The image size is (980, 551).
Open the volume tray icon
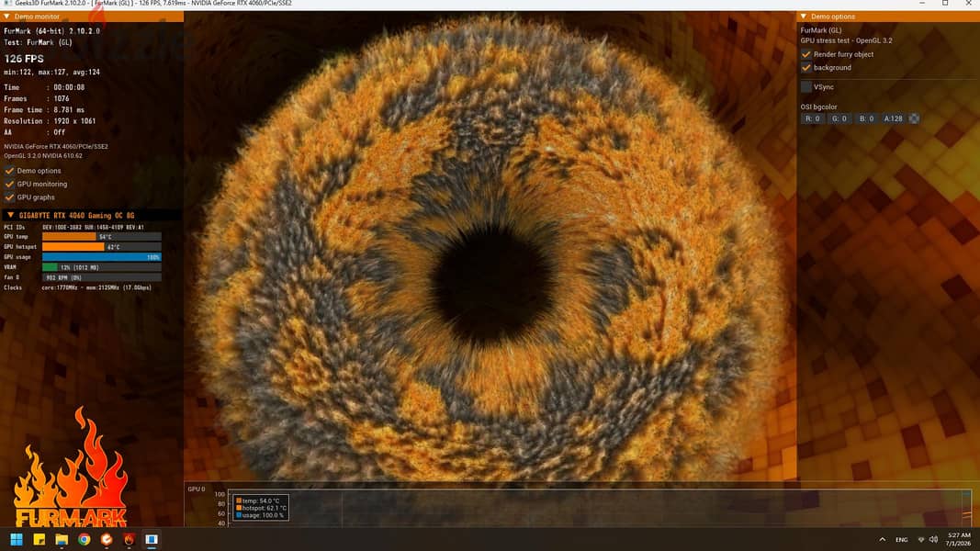click(x=933, y=539)
